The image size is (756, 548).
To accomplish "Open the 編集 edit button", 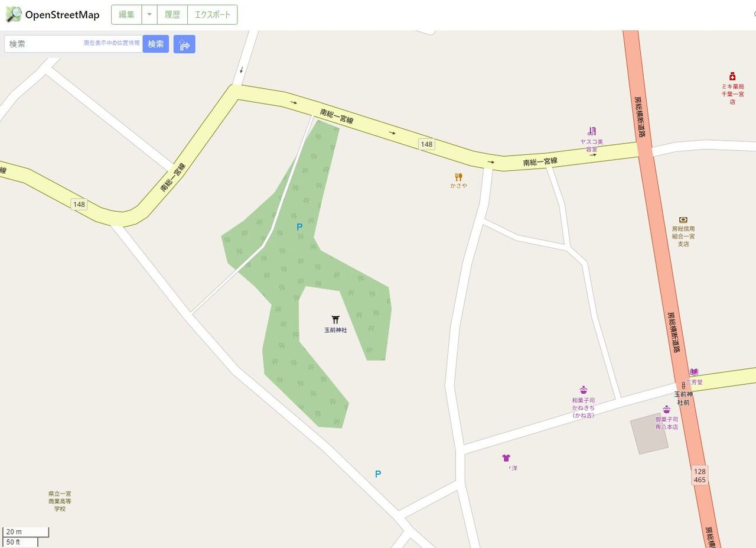I will point(126,15).
